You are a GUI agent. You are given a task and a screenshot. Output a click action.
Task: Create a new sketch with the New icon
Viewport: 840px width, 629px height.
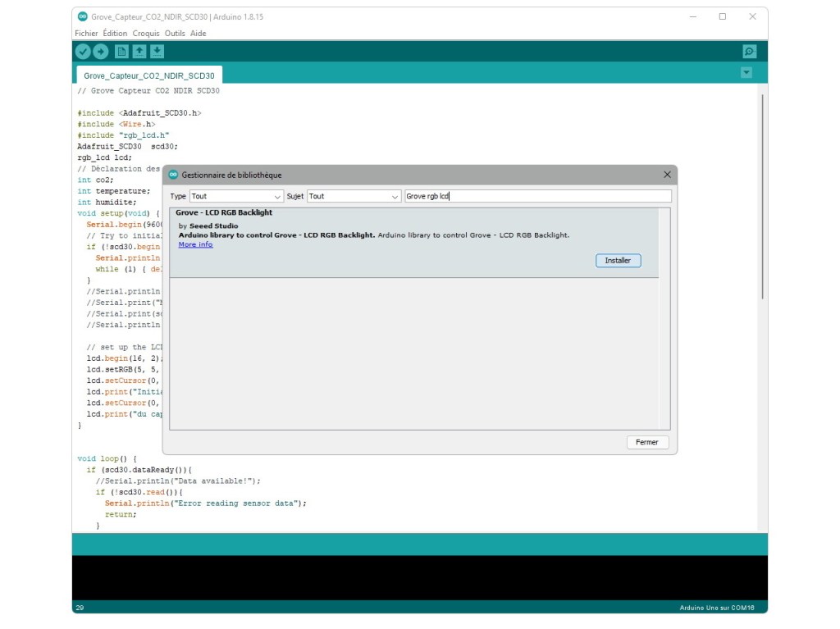(121, 52)
